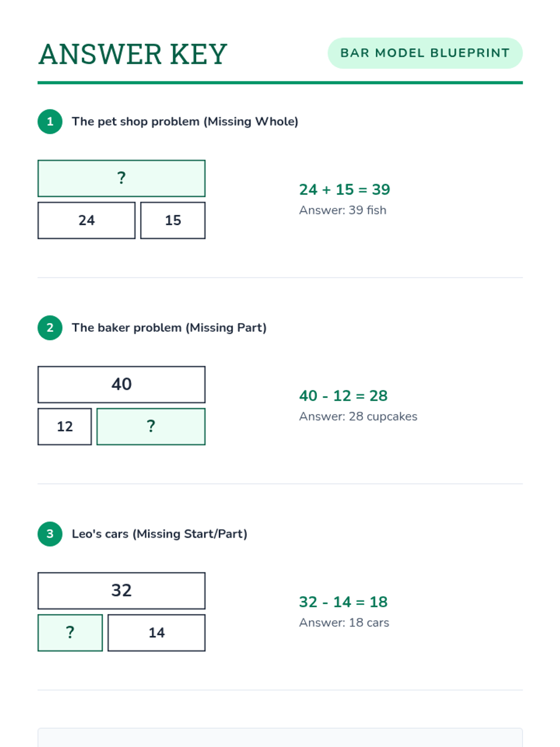Click the text Answer: 28 cupcakes
560x747 pixels.
pyautogui.click(x=358, y=416)
